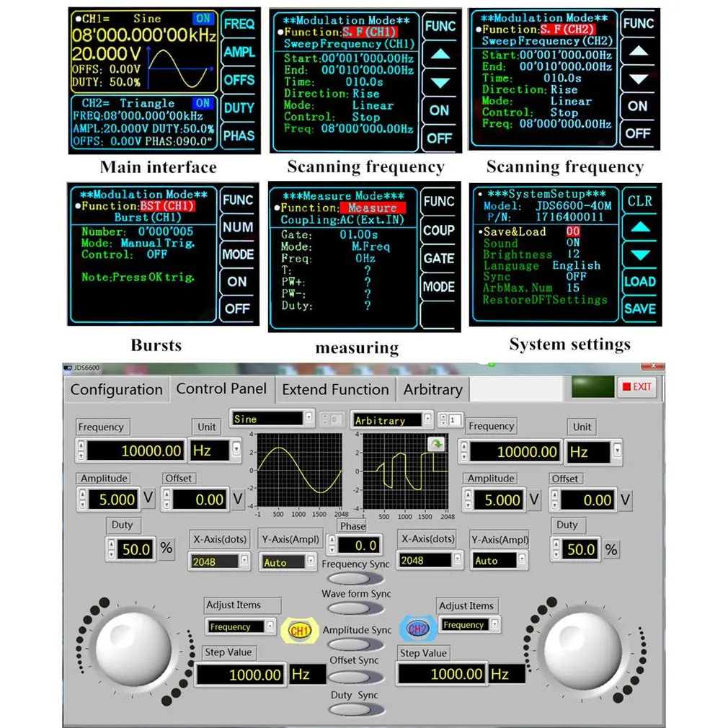This screenshot has height=728, width=728.
Task: Click the CH1 Step Value 1000.00 field
Action: 240,675
